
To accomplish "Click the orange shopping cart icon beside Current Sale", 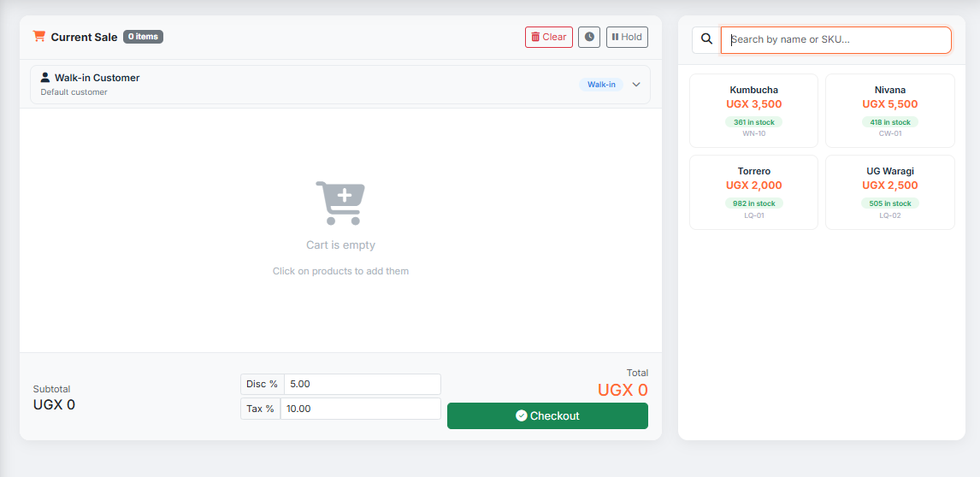I will pyautogui.click(x=39, y=37).
